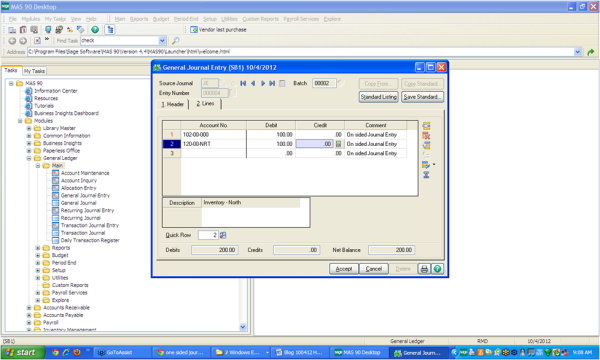Click the tree view icon on the toolbar
The height and width of the screenshot is (360, 600).
pos(110,29)
